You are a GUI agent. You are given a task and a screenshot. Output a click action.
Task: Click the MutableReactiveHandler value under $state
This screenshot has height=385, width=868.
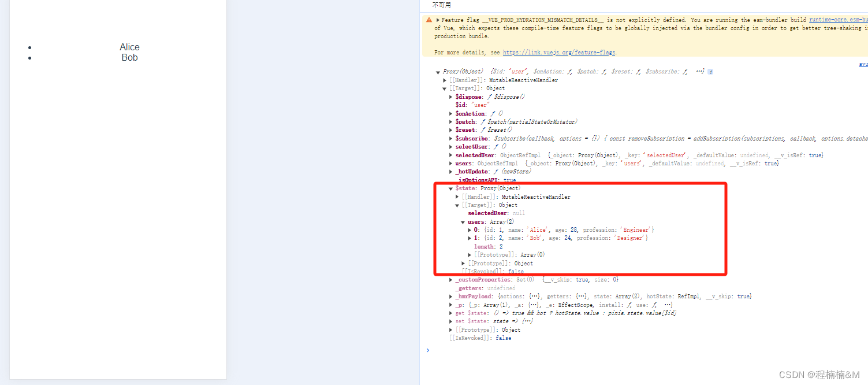[x=536, y=197]
